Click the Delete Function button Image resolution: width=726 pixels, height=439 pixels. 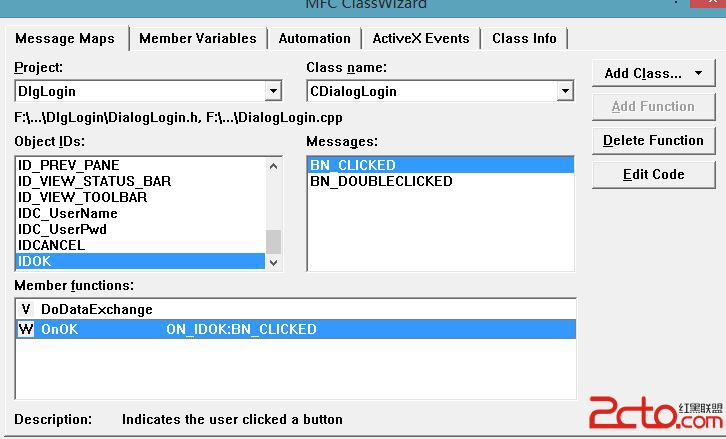point(653,140)
